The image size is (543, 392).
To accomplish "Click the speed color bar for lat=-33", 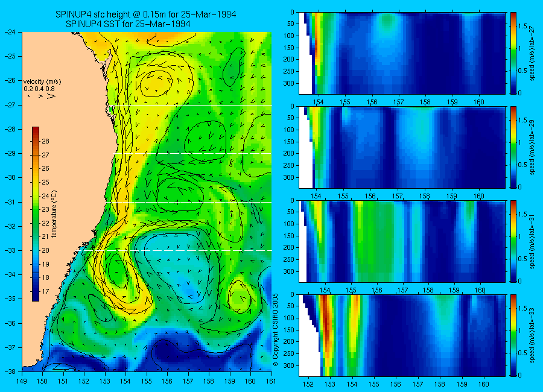I will click(x=513, y=335).
